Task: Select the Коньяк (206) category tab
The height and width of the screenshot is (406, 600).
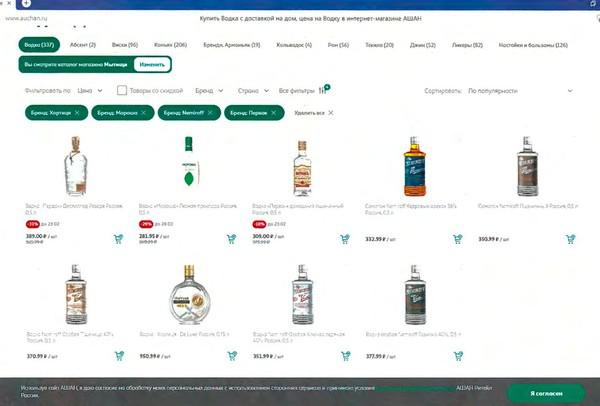Action: [170, 45]
